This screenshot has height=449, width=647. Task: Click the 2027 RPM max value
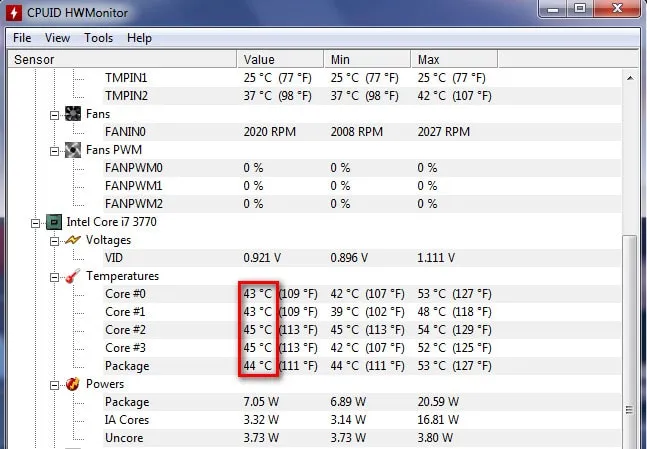tap(444, 132)
